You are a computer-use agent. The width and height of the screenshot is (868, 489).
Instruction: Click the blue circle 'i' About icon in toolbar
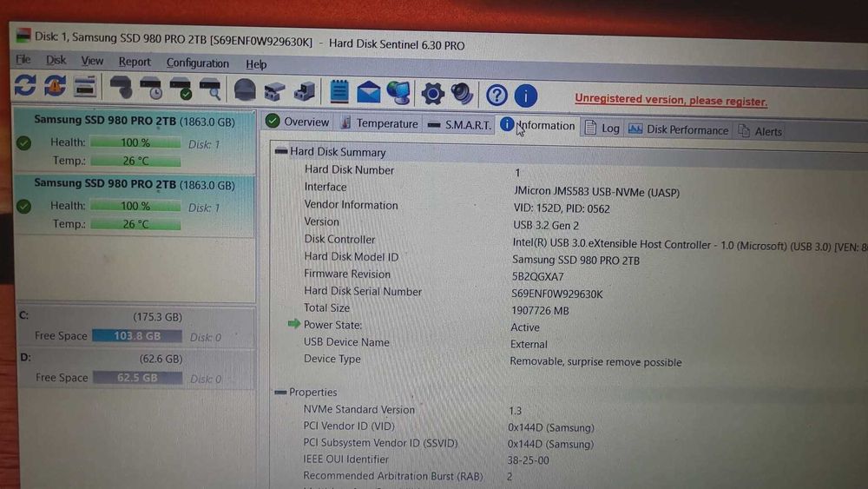525,96
